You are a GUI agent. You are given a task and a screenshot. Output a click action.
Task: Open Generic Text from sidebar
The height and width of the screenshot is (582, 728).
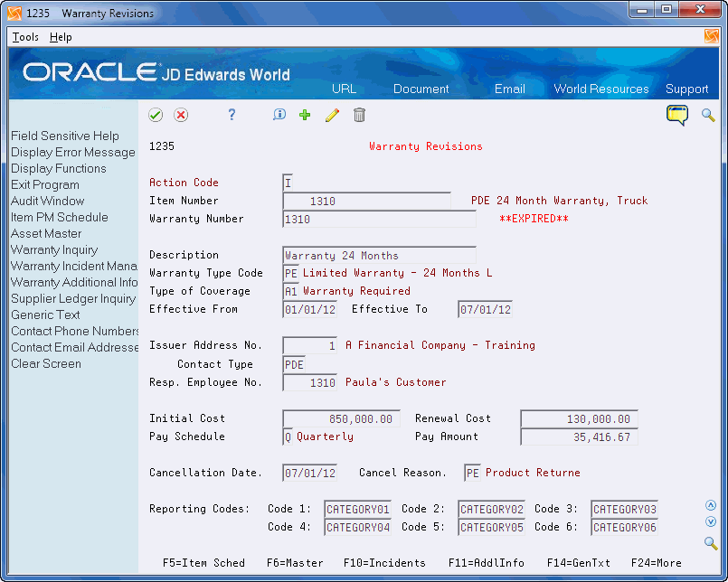(x=45, y=314)
